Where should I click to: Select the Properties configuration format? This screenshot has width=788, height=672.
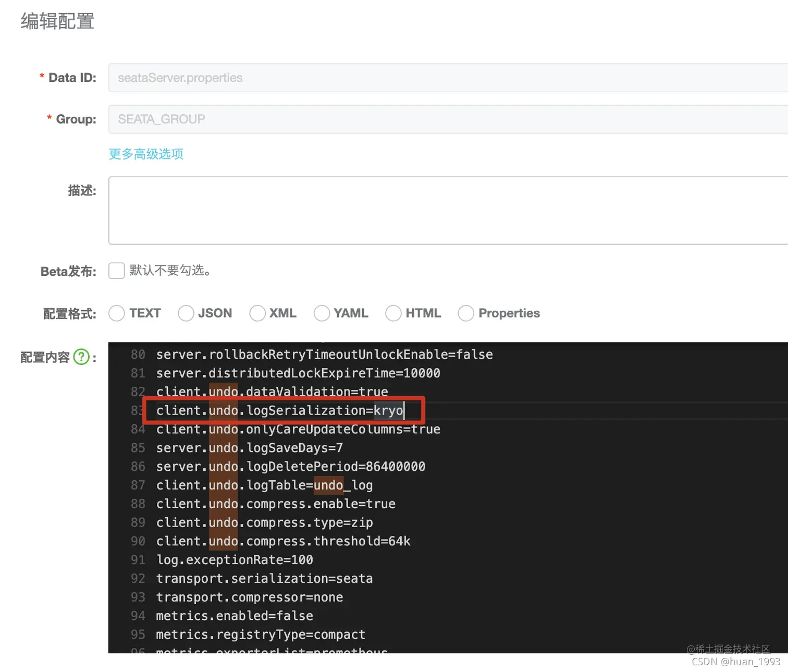tap(465, 313)
